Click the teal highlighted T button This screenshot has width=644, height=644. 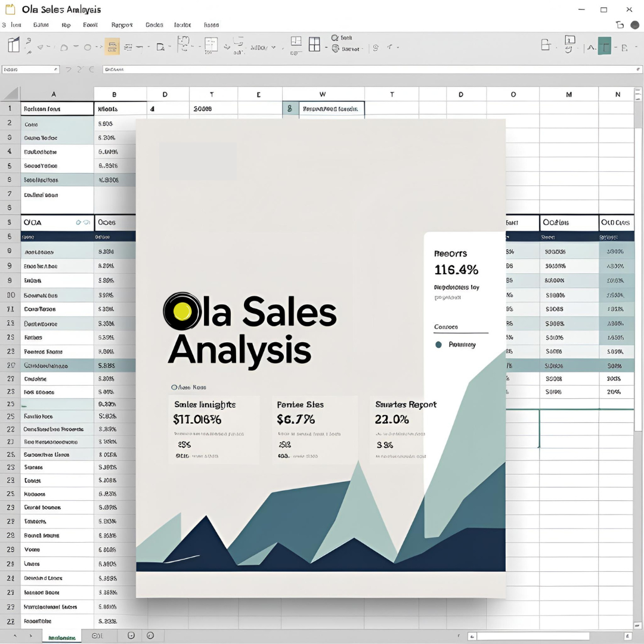604,45
